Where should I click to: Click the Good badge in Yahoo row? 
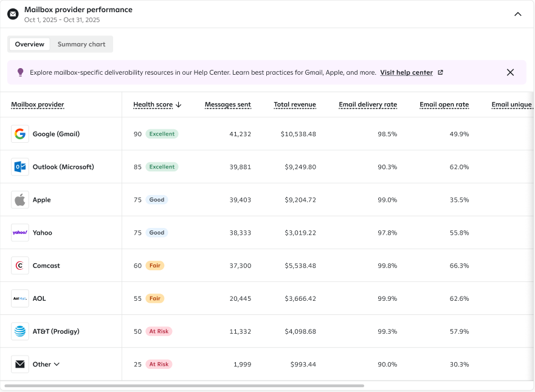[157, 233]
